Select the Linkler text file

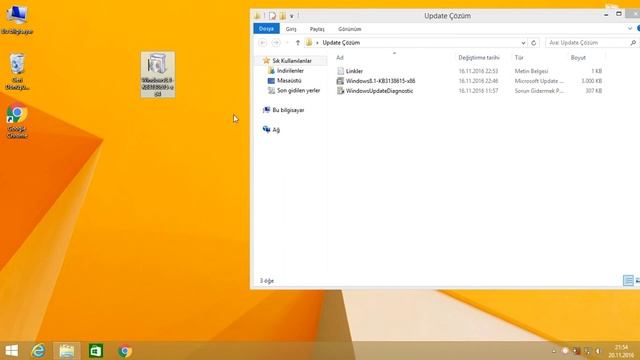coord(354,71)
